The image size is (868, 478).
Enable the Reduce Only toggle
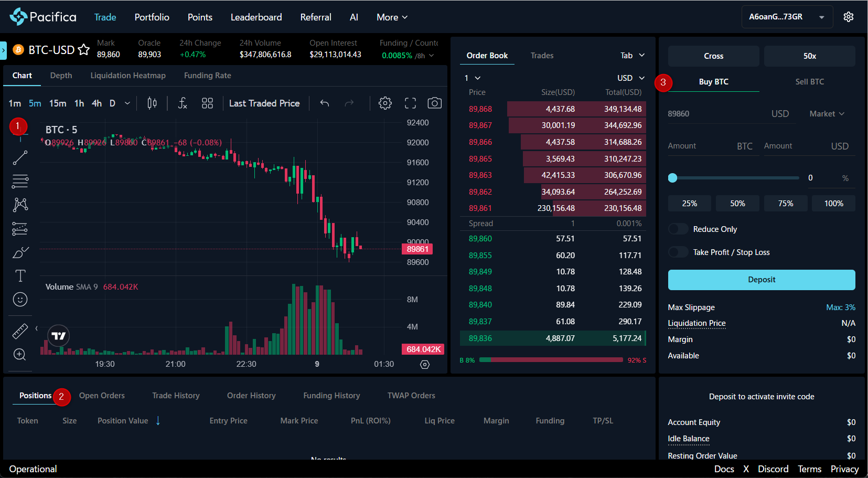(x=678, y=229)
